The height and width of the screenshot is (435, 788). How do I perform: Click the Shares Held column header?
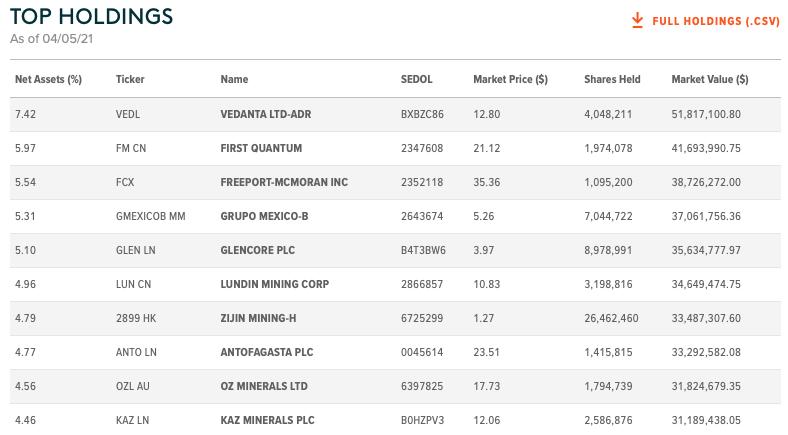(612, 79)
